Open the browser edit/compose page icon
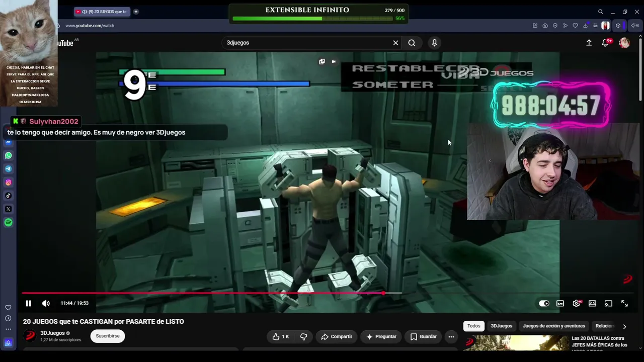The image size is (644, 362). coord(535,26)
